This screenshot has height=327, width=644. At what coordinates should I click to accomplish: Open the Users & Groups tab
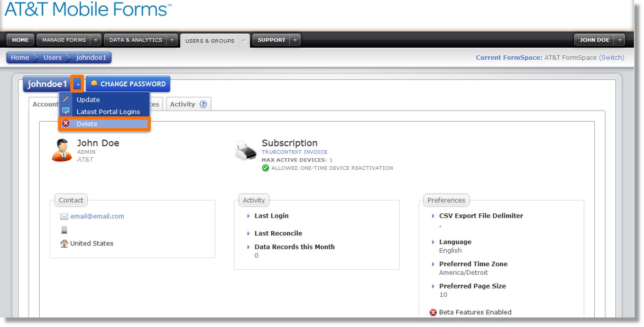coord(210,41)
